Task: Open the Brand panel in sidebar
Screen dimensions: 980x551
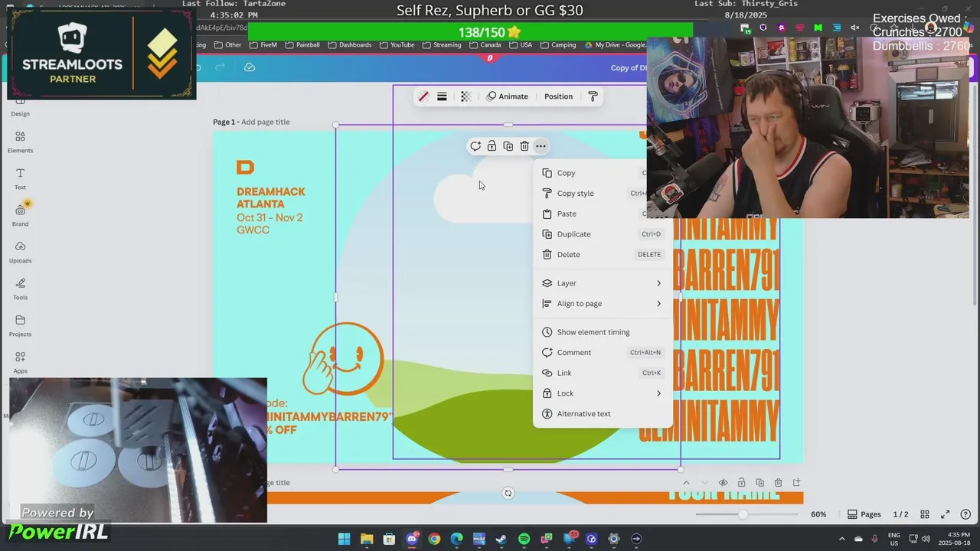Action: (20, 215)
